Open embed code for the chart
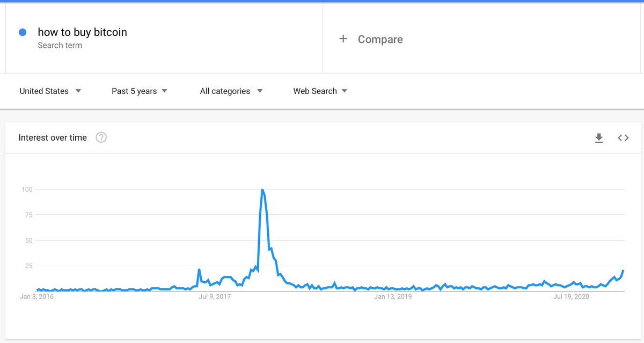This screenshot has width=644, height=343. 623,138
